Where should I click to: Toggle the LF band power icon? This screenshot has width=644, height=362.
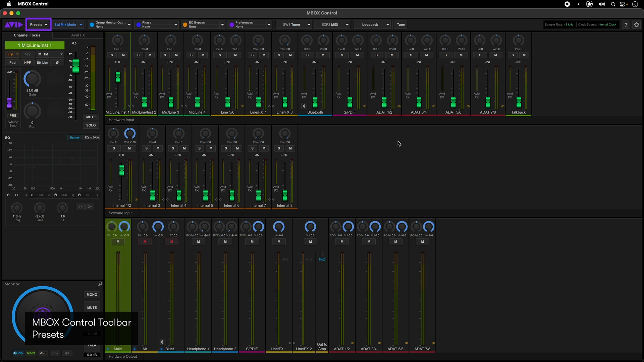click(8, 195)
